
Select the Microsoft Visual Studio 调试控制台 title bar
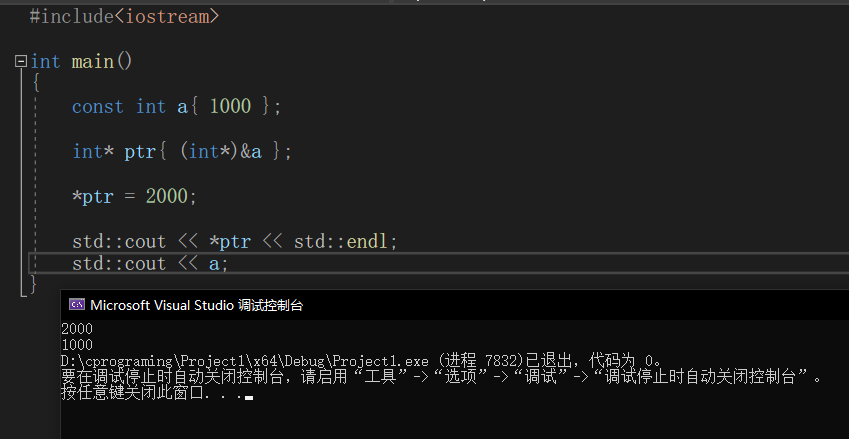455,305
